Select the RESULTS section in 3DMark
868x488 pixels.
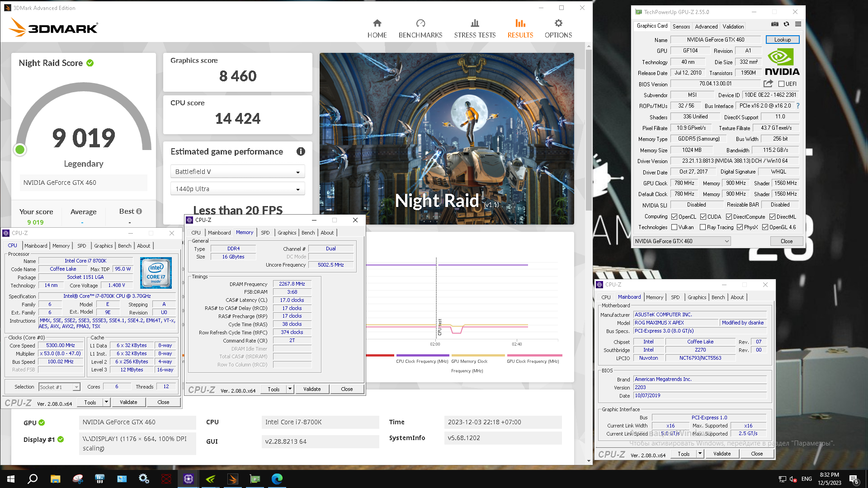[x=520, y=28]
